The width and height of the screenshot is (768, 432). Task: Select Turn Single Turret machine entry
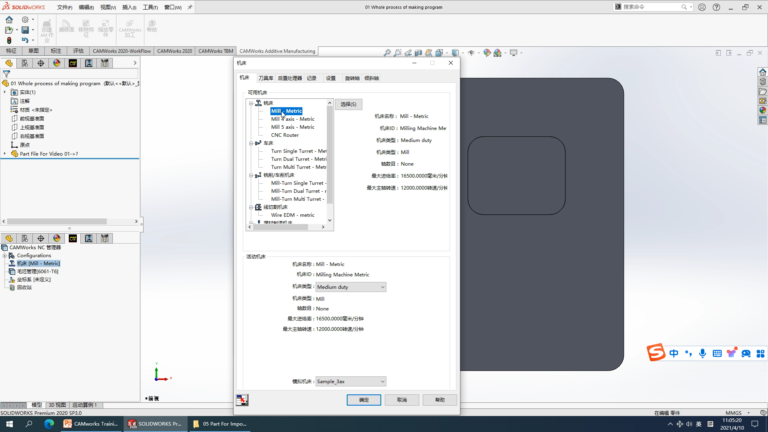pyautogui.click(x=298, y=151)
